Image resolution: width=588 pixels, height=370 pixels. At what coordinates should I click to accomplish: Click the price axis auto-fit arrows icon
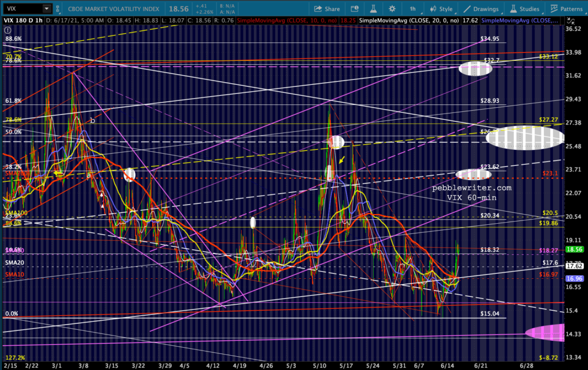point(571,20)
